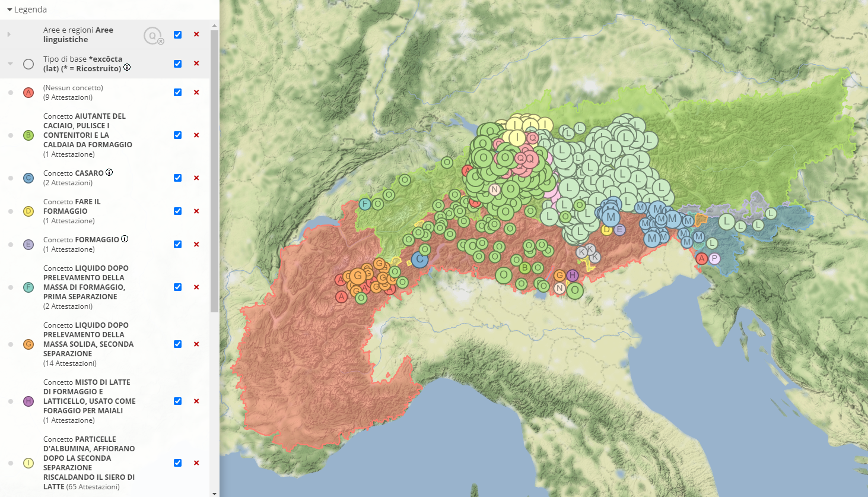868x497 pixels.
Task: Toggle checkbox for Concetto CASARO
Action: (x=177, y=178)
